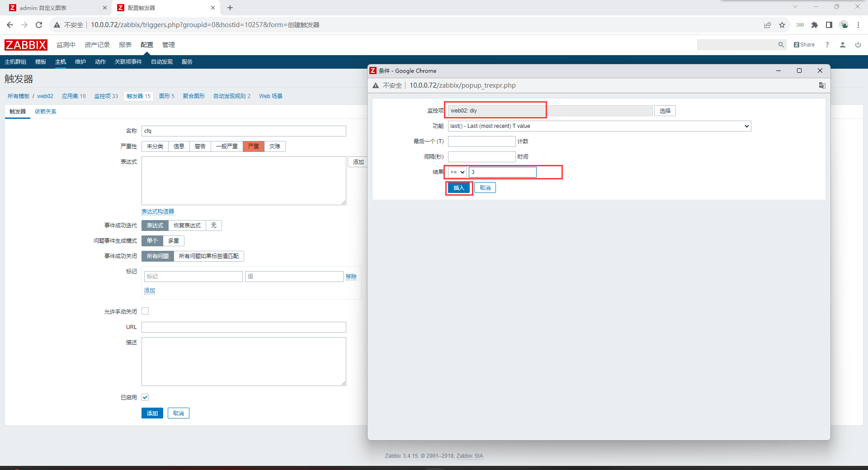The height and width of the screenshot is (470, 868).
Task: Open the tab search chevron in title bar
Action: [x=795, y=6]
